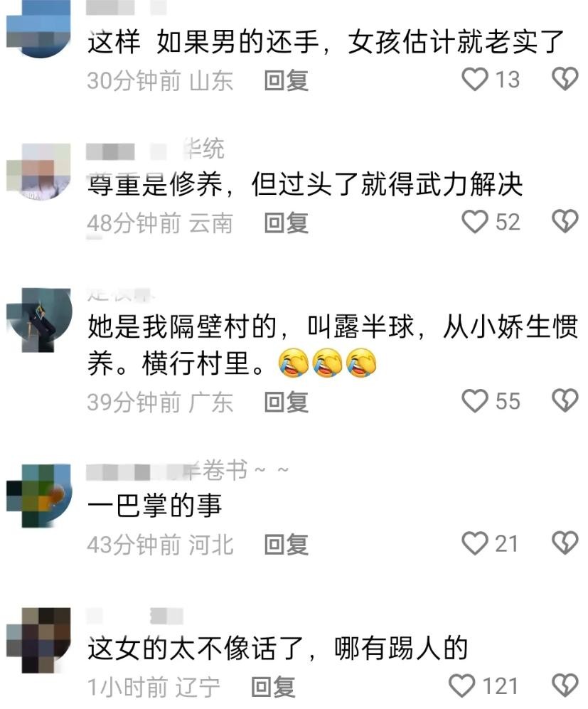Tap broken heart on the 52-like comment
Image resolution: width=588 pixels, height=709 pixels.
(x=565, y=222)
